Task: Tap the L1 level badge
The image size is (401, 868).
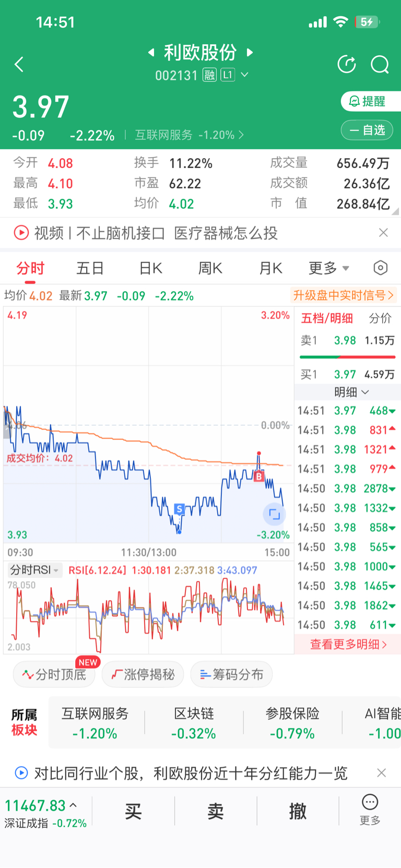Action: coord(227,75)
